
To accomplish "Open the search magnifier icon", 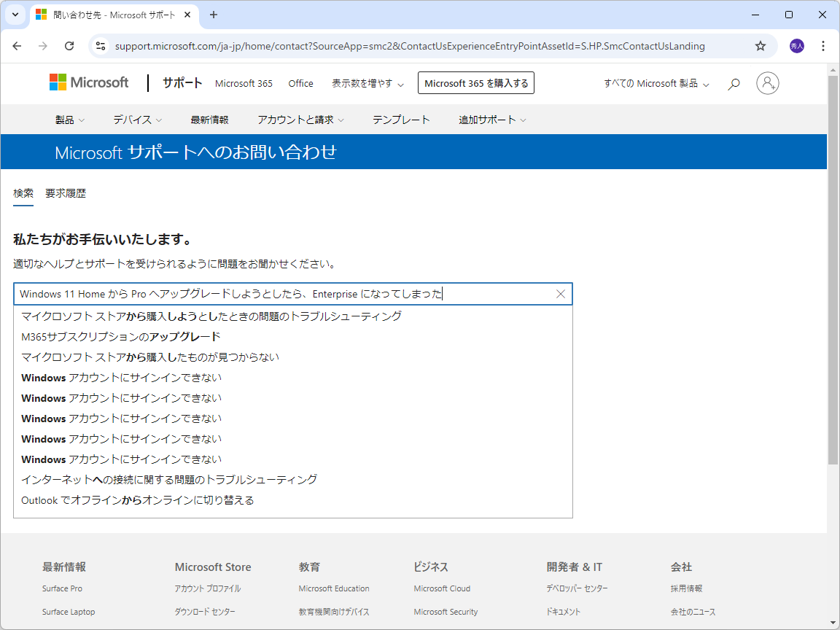I will tap(734, 83).
